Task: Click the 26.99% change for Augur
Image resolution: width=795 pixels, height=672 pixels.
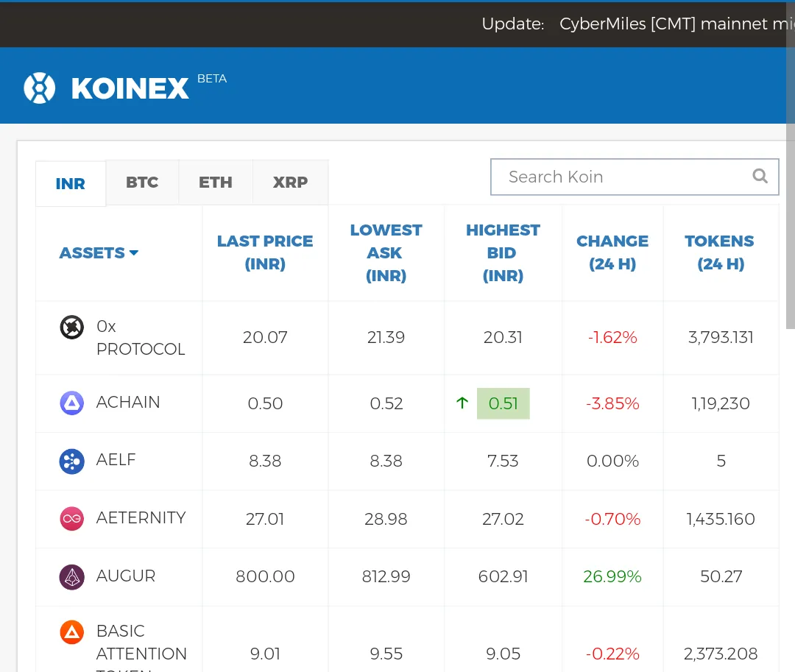Action: [x=612, y=576]
